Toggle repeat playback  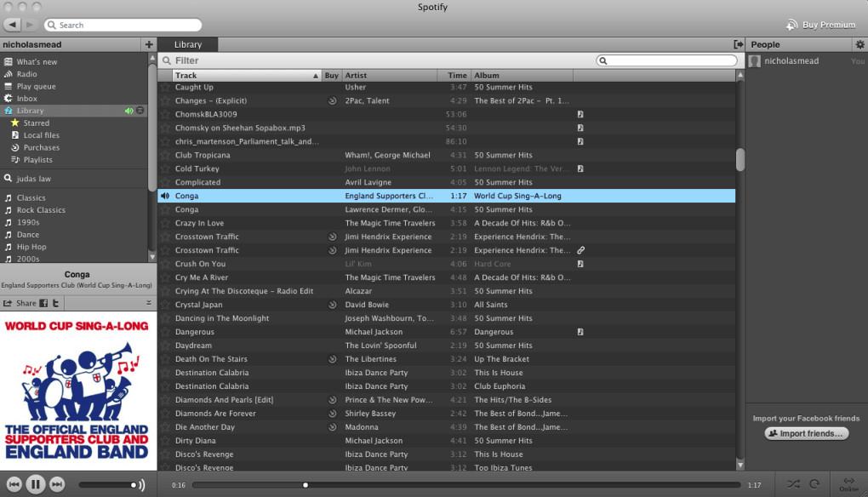point(814,484)
